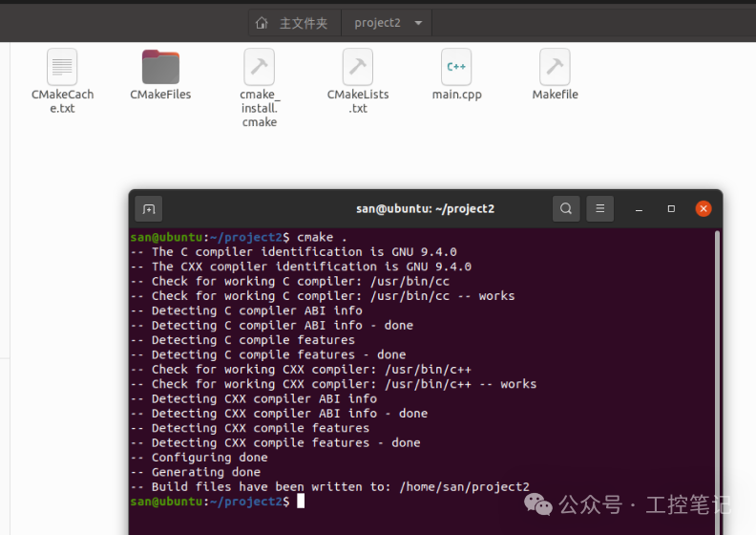Viewport: 756px width, 535px height.
Task: Click the terminal line 'Generating done'
Action: tap(196, 472)
